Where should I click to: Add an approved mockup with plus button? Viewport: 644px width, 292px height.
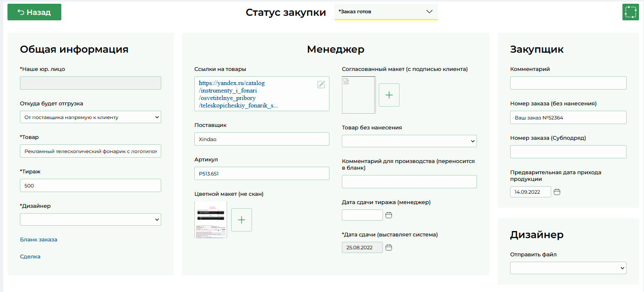pyautogui.click(x=389, y=95)
